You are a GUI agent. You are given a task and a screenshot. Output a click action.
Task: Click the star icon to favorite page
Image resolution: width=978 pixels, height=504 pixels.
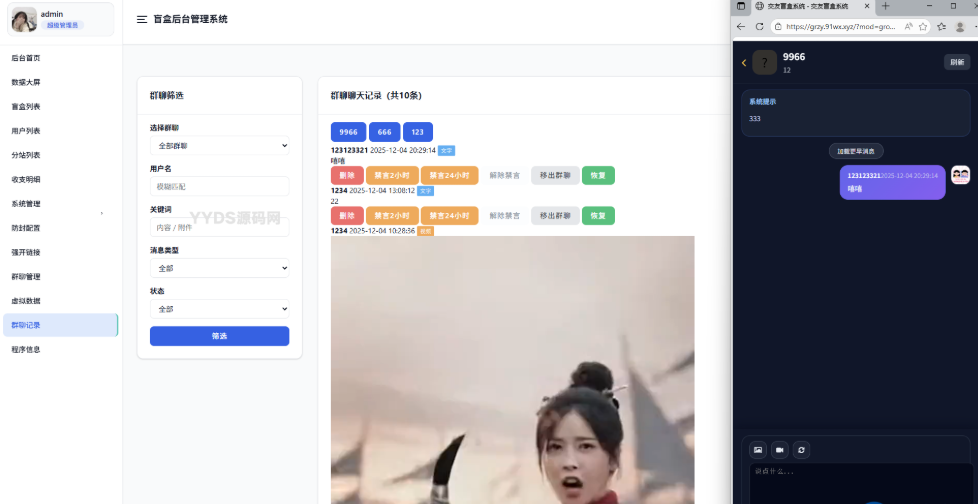tap(923, 27)
